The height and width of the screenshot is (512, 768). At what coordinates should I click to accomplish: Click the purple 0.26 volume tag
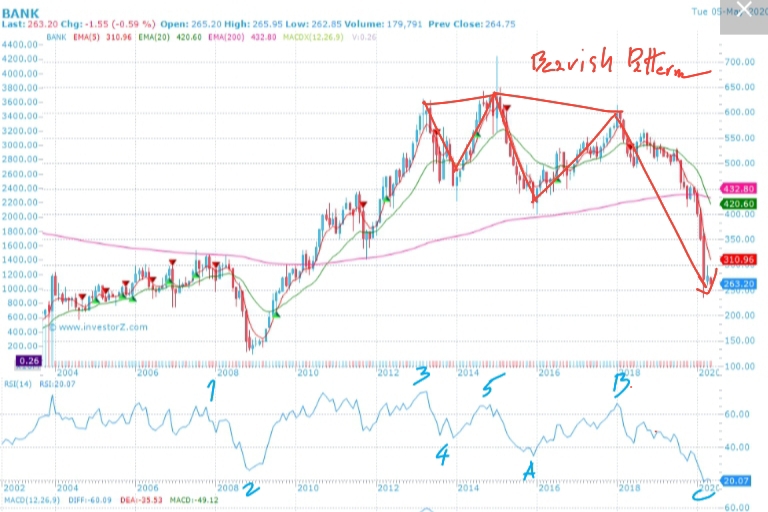click(29, 361)
